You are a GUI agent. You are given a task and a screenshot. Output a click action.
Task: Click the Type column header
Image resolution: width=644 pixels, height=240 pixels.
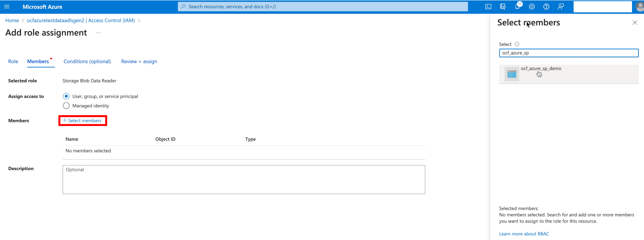250,139
